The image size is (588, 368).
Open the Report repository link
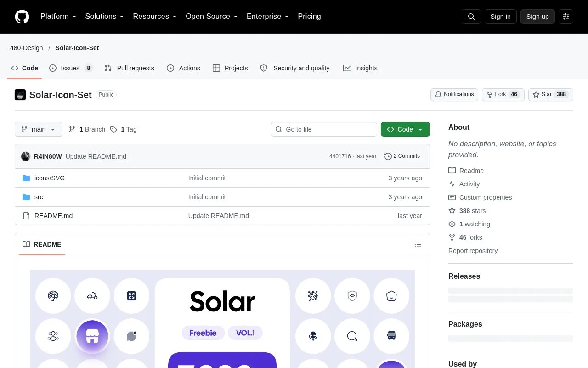pos(473,251)
